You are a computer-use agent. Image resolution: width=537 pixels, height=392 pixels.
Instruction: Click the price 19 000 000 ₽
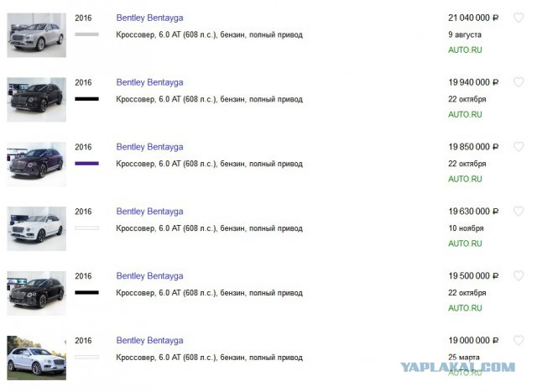[x=473, y=341]
